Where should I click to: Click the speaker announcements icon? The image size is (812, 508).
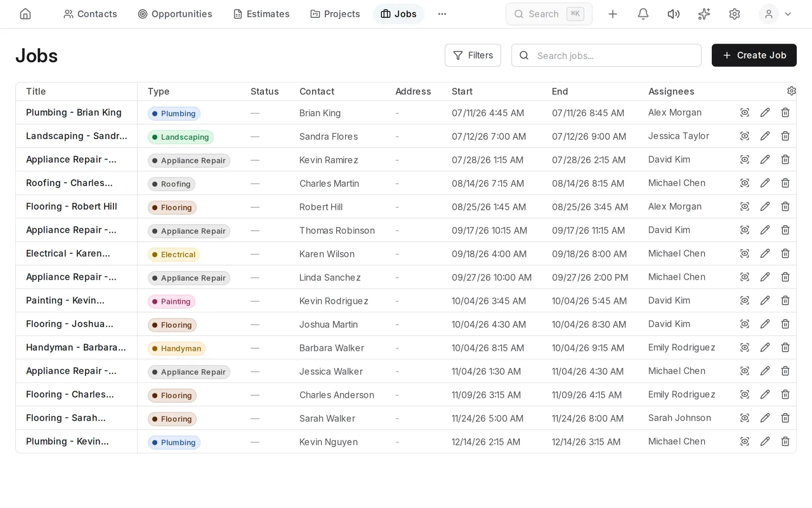[673, 14]
